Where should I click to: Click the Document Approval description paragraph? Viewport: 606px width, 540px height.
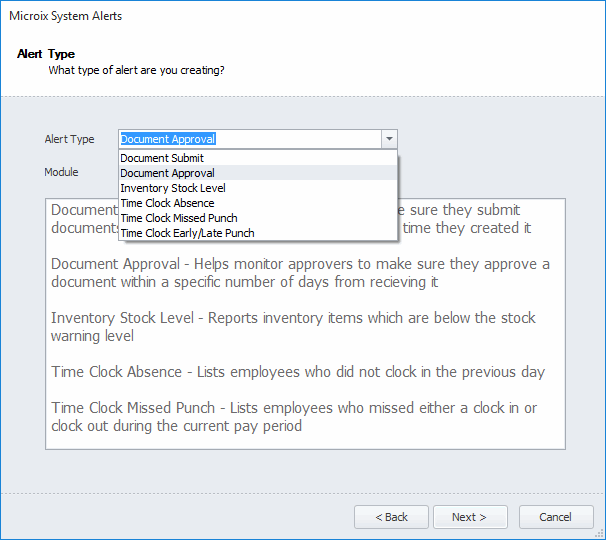300,273
